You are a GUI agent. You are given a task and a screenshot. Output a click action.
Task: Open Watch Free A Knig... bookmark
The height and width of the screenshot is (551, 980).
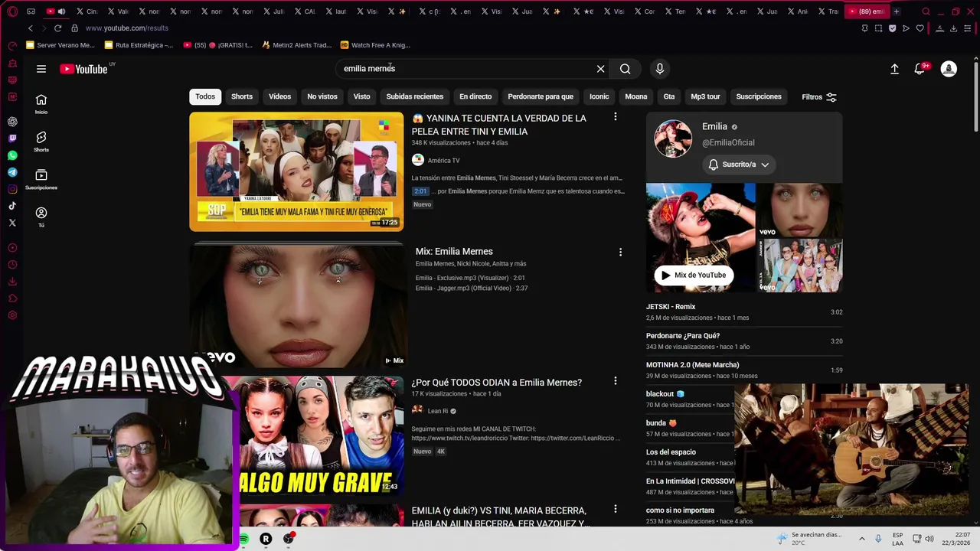[375, 45]
